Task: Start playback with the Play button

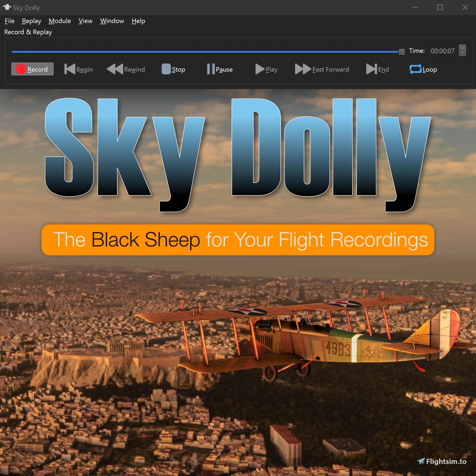Action: tap(266, 69)
